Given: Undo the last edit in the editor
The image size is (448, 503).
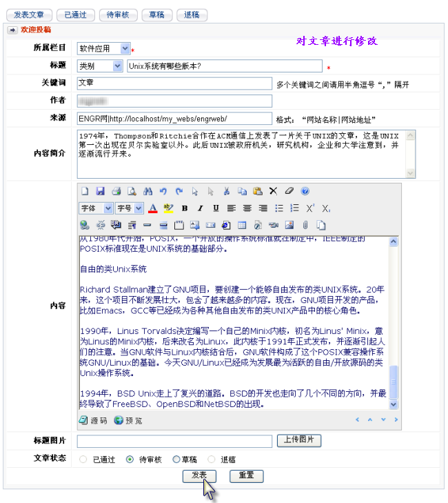Looking at the screenshot, I should click(x=163, y=191).
